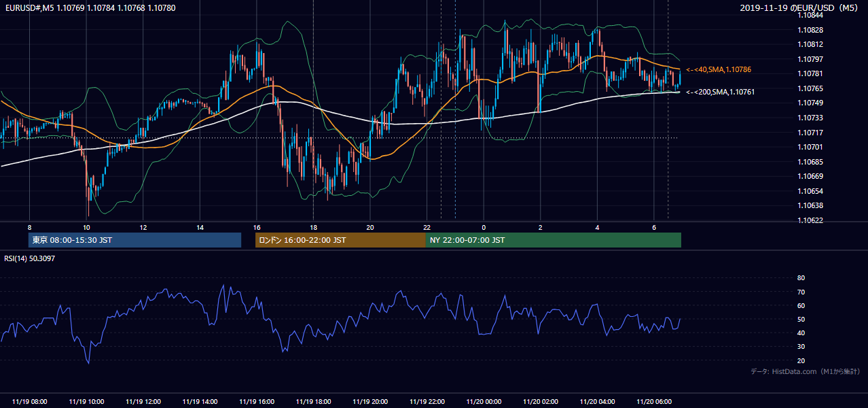Click price axis label 1.10717

(811, 133)
